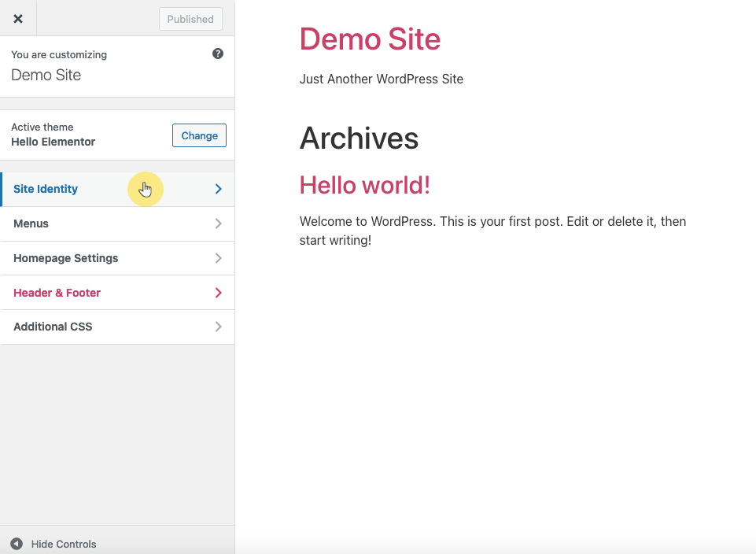Click the Hide Controls arrow icon

pyautogui.click(x=17, y=544)
